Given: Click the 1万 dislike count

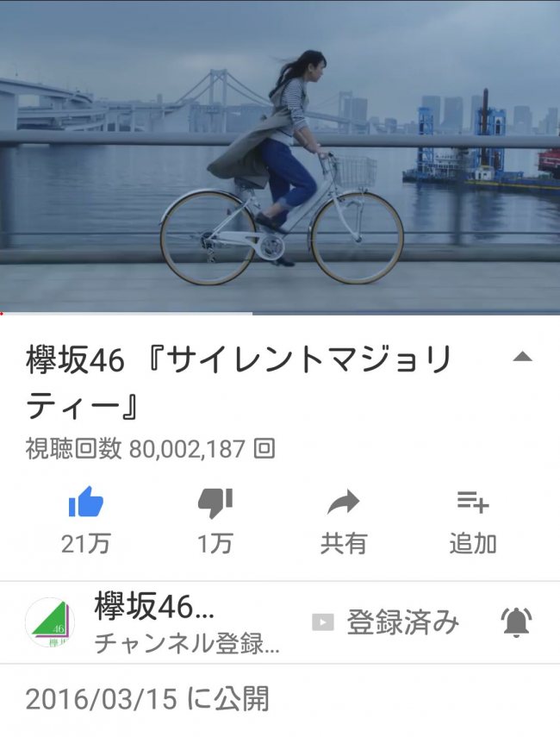Looking at the screenshot, I should pyautogui.click(x=215, y=544).
